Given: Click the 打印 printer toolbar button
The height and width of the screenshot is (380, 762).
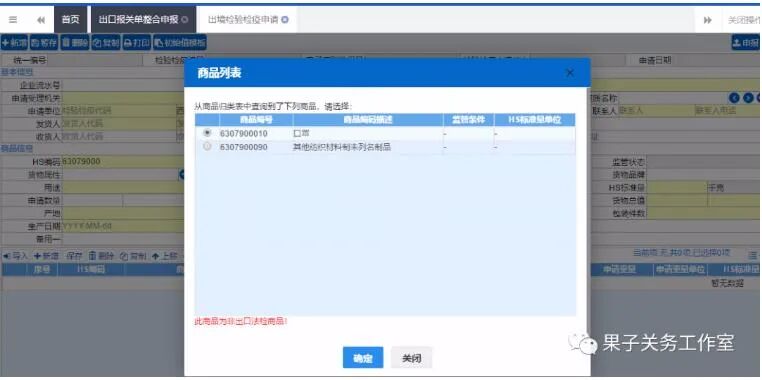Looking at the screenshot, I should click(x=137, y=43).
